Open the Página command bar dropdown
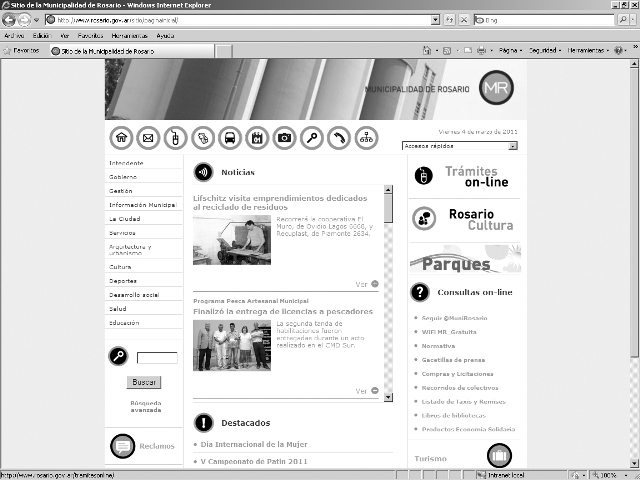 click(x=510, y=51)
